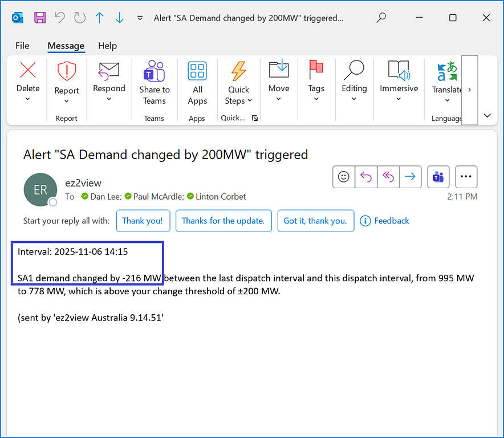Expand the Move dropdown menu
The image size is (504, 438).
pyautogui.click(x=279, y=99)
